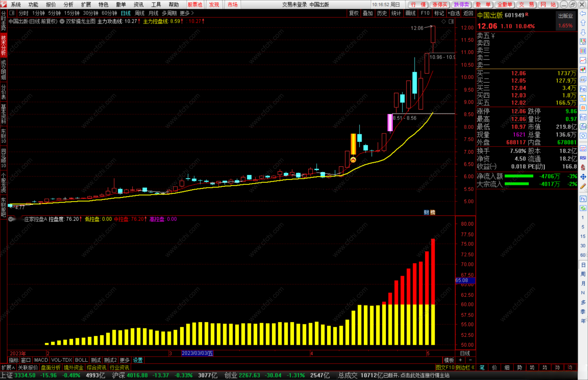Click the green refresh icon in sidebar
The height and width of the screenshot is (380, 588).
(583, 208)
